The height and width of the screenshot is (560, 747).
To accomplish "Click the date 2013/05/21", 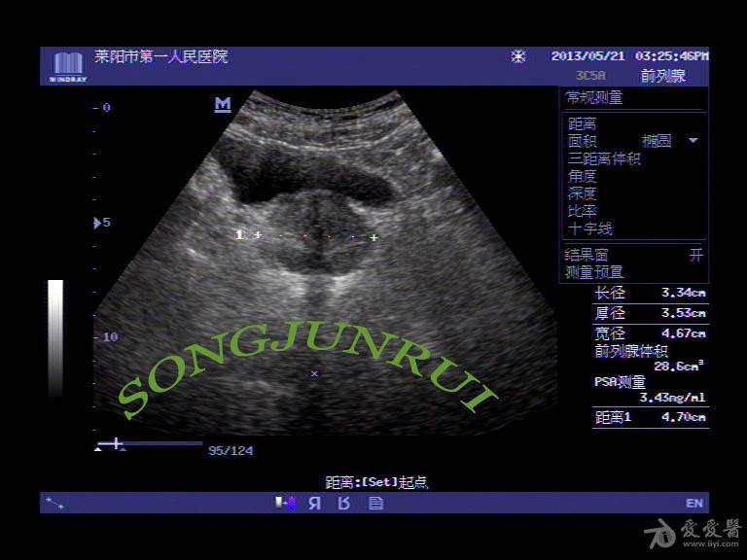I will 587,56.
